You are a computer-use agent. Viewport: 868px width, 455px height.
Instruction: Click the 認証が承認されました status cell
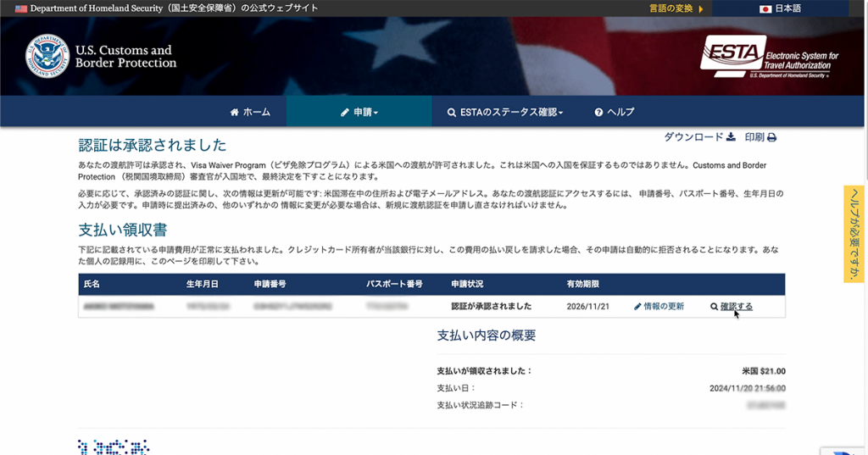(x=492, y=307)
